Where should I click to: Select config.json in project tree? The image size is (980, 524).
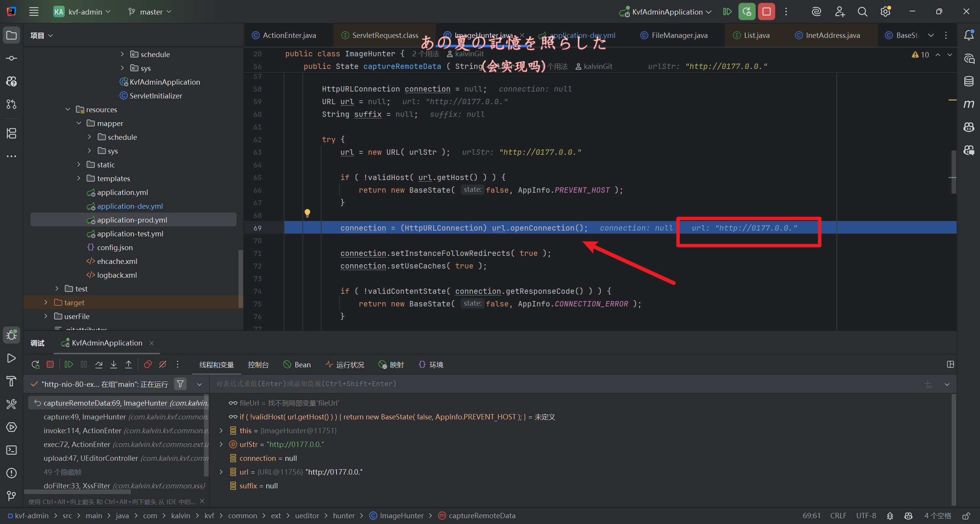[x=115, y=247]
